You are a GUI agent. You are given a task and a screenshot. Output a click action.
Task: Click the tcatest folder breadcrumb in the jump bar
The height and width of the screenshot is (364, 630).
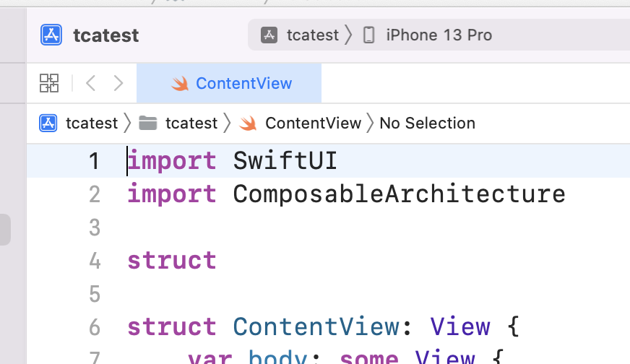coord(191,123)
